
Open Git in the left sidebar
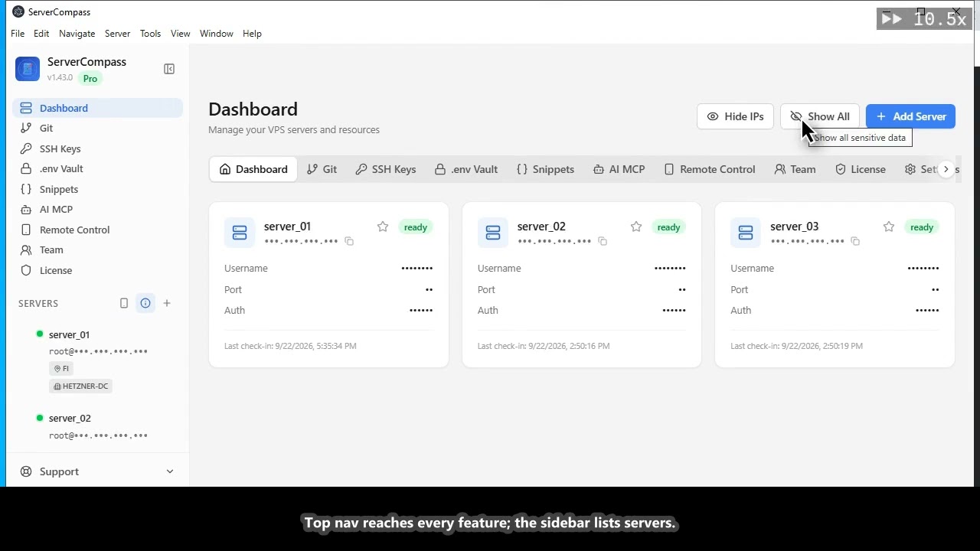pyautogui.click(x=97, y=129)
